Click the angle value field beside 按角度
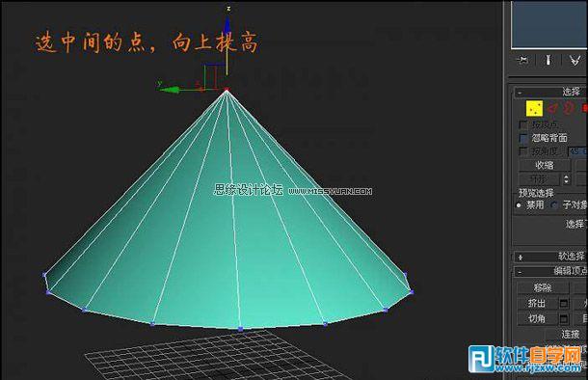The width and height of the screenshot is (588, 380). pos(577,151)
